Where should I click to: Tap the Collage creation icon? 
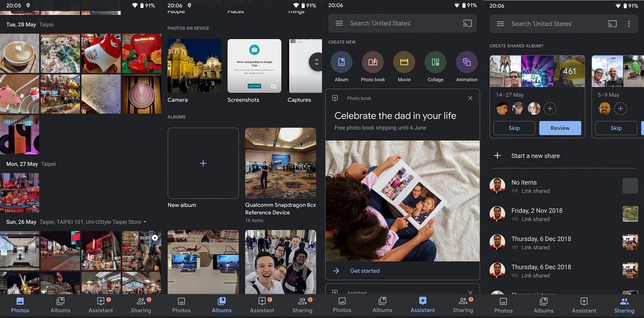[435, 63]
